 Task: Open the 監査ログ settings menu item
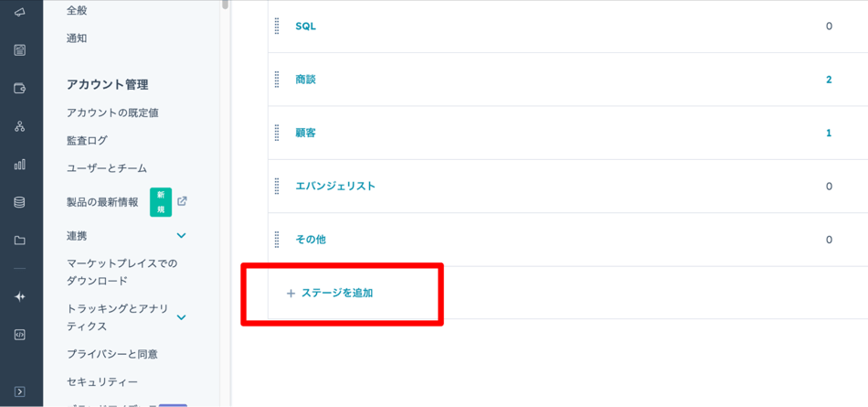87,141
